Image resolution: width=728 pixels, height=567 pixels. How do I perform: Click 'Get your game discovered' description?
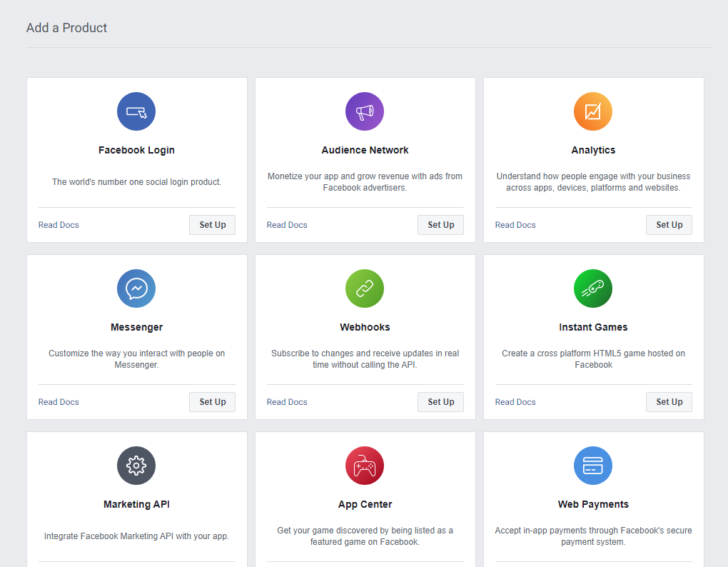pos(365,536)
